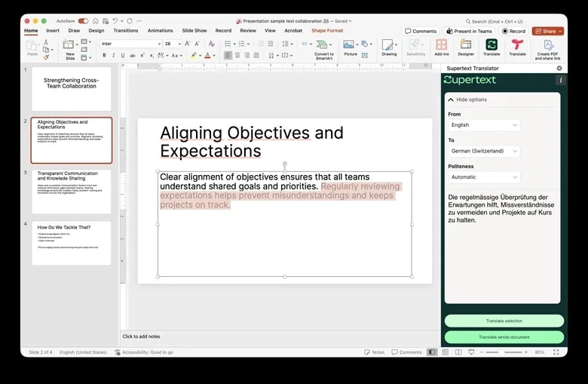Click Create PDF and share link
This screenshot has height=384, width=588.
tap(547, 50)
